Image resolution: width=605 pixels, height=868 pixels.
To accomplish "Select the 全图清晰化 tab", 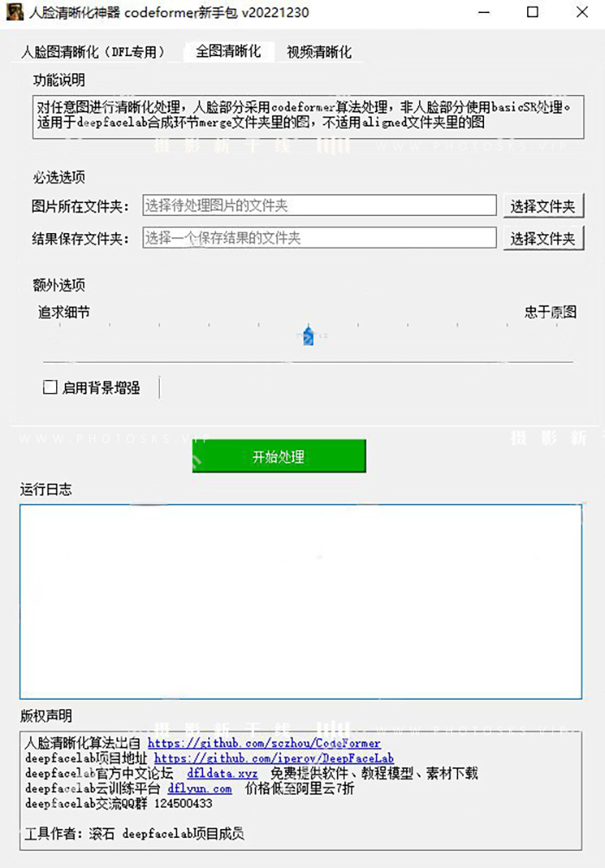I will pos(228,52).
